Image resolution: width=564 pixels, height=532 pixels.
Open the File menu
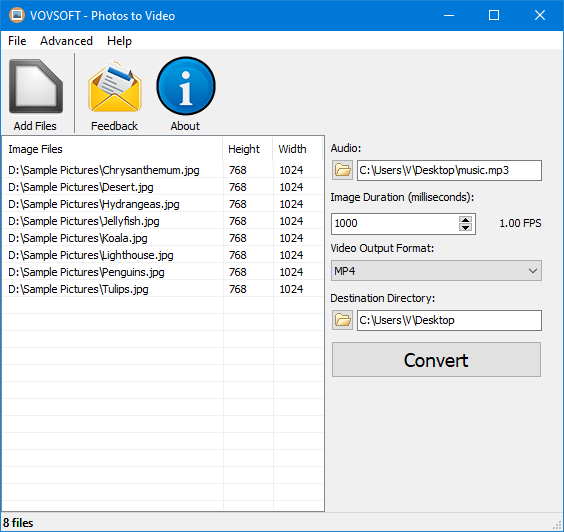(x=17, y=41)
